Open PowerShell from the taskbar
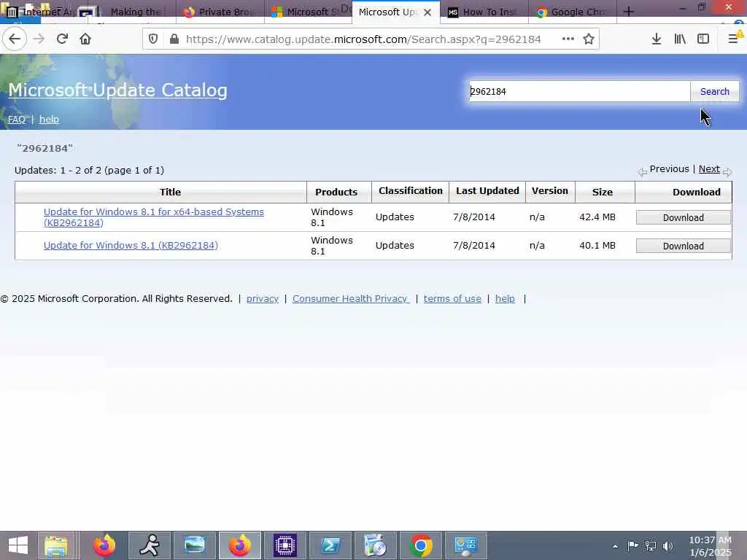The width and height of the screenshot is (747, 560). pos(330,545)
